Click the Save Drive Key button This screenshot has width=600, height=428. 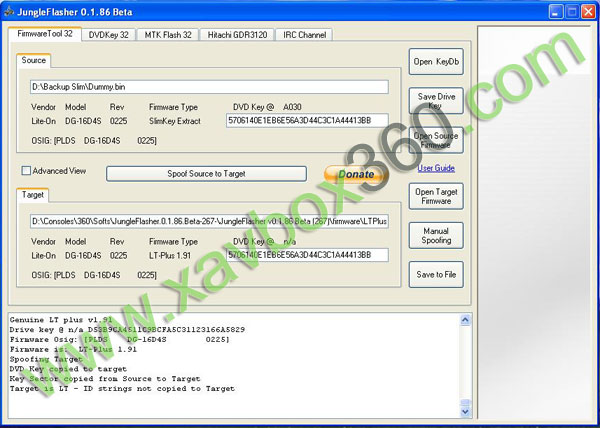(x=436, y=101)
